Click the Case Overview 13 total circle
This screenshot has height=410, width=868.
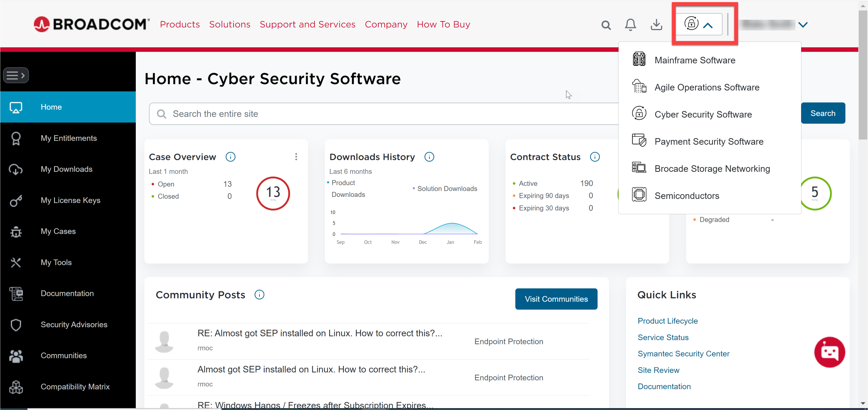click(273, 193)
